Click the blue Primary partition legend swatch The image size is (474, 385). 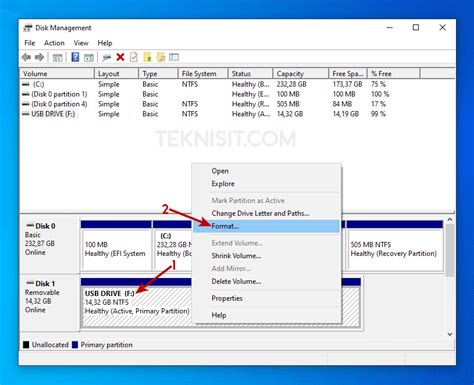coord(75,345)
